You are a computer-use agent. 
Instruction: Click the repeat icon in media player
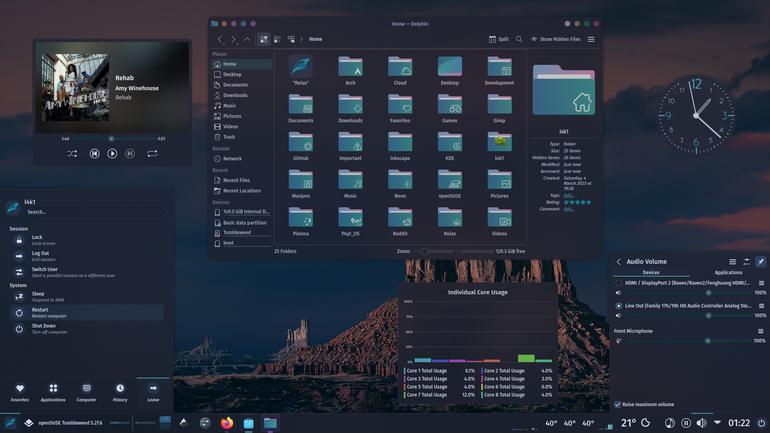click(x=152, y=154)
